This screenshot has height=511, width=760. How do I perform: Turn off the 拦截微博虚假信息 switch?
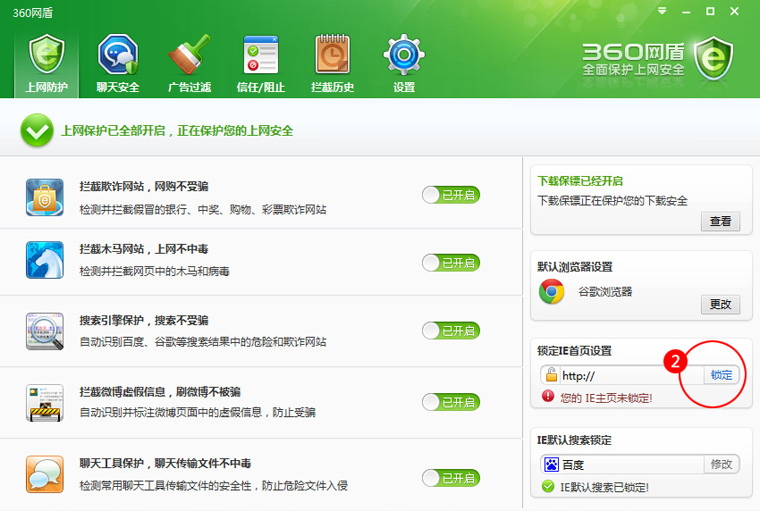(x=450, y=402)
